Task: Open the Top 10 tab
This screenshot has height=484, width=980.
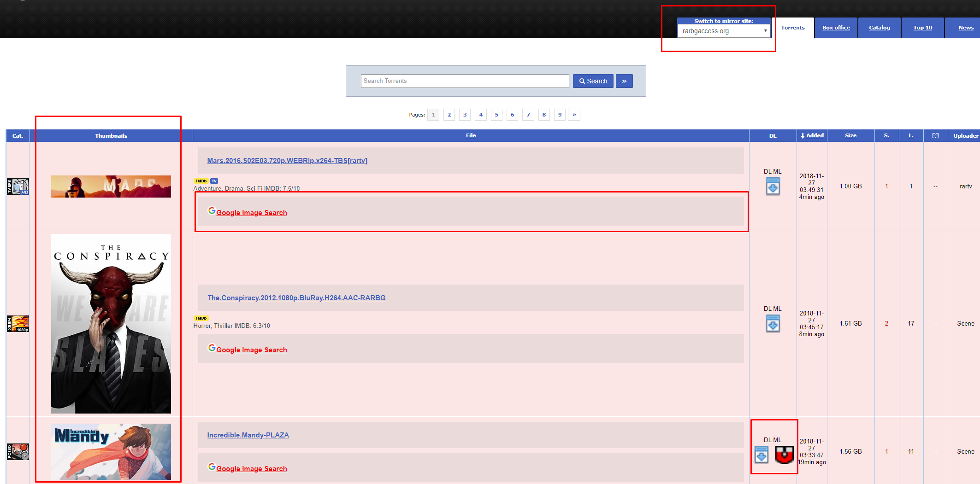Action: [922, 28]
